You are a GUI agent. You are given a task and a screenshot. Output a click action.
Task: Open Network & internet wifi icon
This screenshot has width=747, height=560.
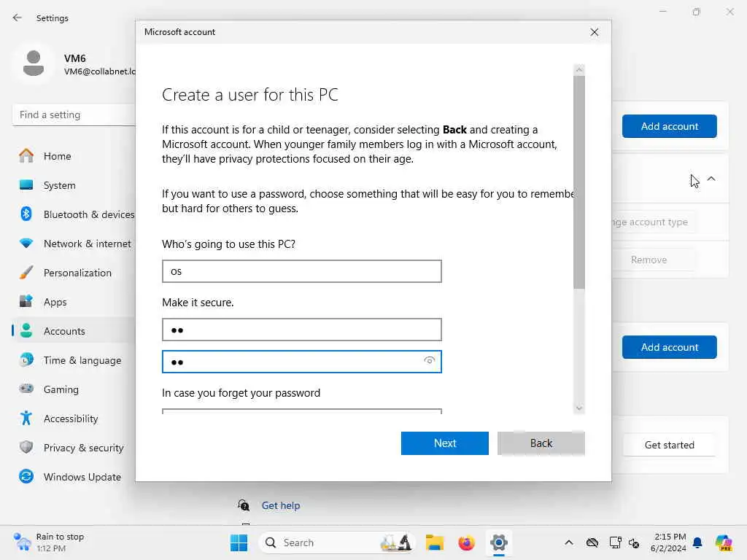tap(26, 244)
